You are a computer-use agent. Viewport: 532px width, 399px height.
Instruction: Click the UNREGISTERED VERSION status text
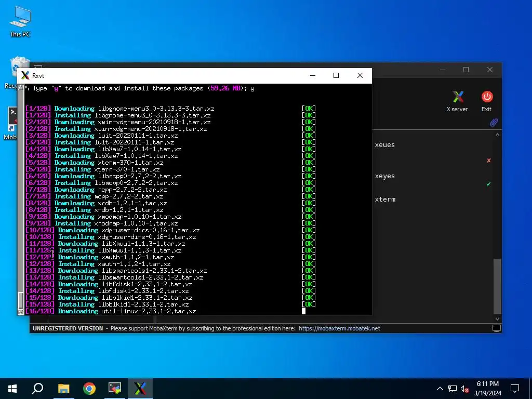point(68,328)
